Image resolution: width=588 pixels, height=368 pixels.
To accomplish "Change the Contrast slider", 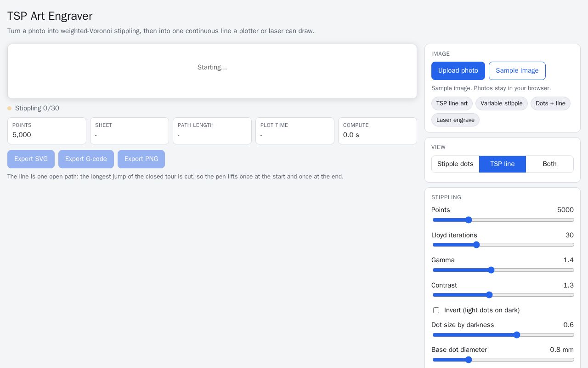I will 503,295.
